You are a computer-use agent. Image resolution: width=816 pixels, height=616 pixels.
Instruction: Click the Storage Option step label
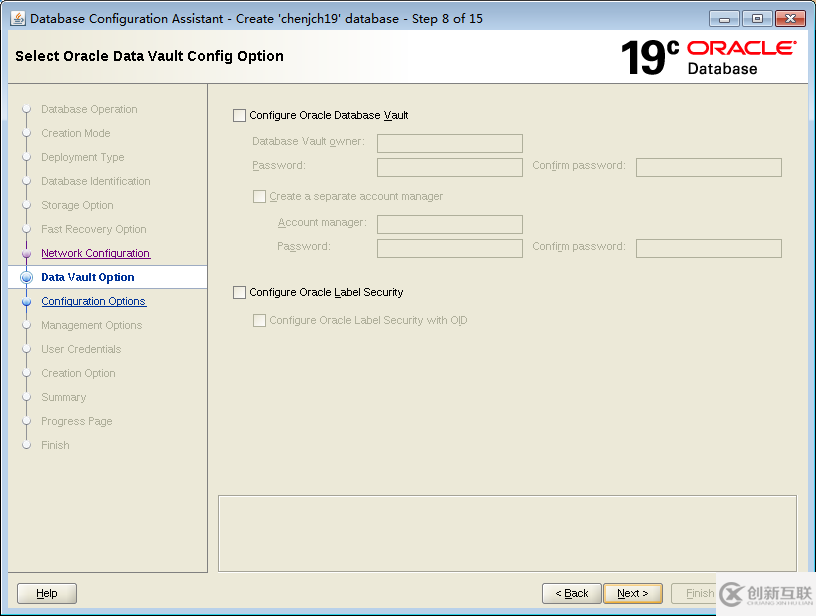tap(78, 205)
